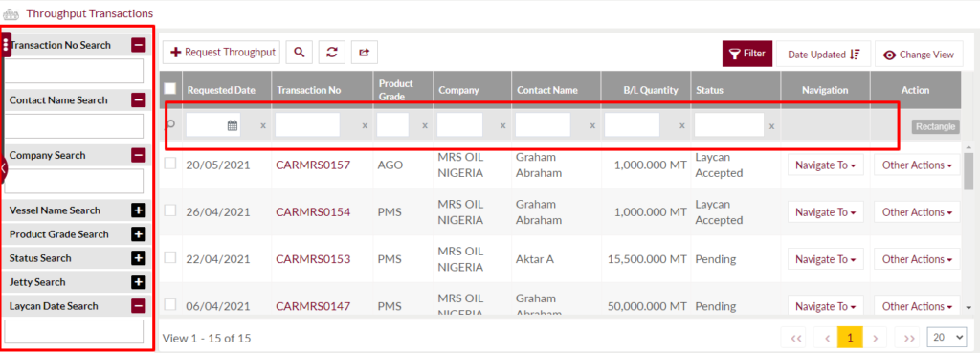The height and width of the screenshot is (353, 980).
Task: Check the row checkbox for CARMRS0157
Action: coord(170,164)
